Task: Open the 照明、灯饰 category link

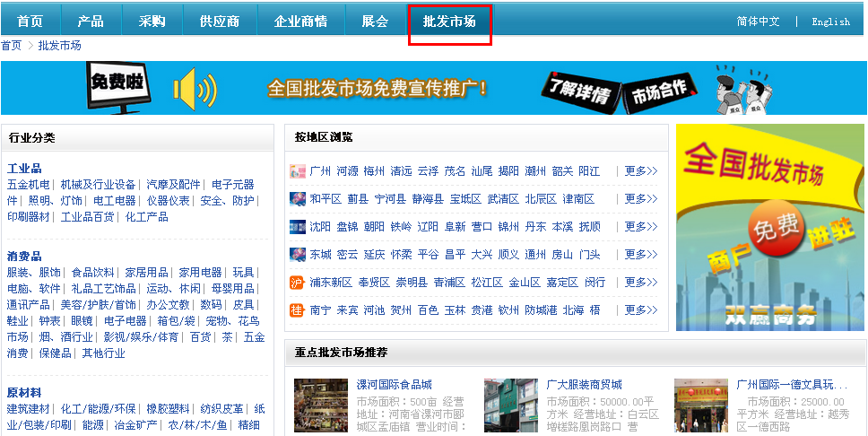Action: (x=56, y=201)
